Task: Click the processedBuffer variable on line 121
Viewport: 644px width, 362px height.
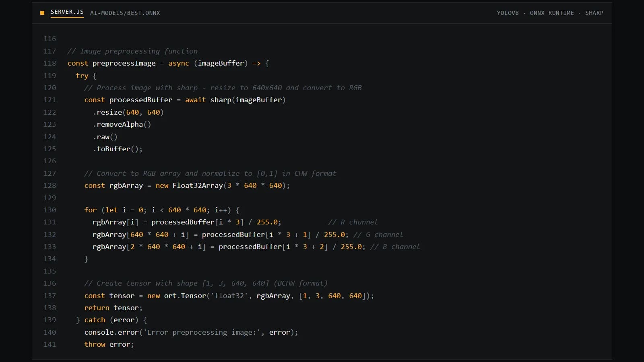Action: click(x=141, y=100)
